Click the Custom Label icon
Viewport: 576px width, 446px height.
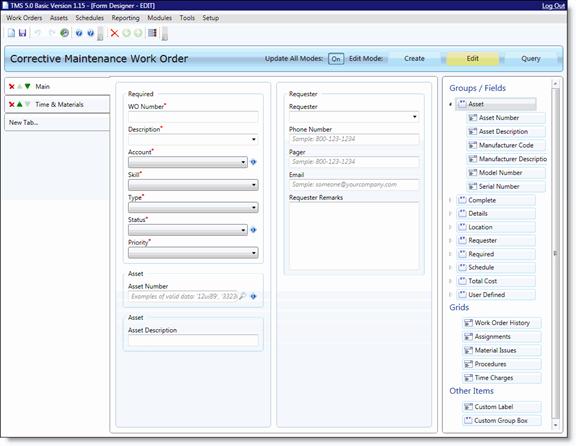[x=468, y=407]
